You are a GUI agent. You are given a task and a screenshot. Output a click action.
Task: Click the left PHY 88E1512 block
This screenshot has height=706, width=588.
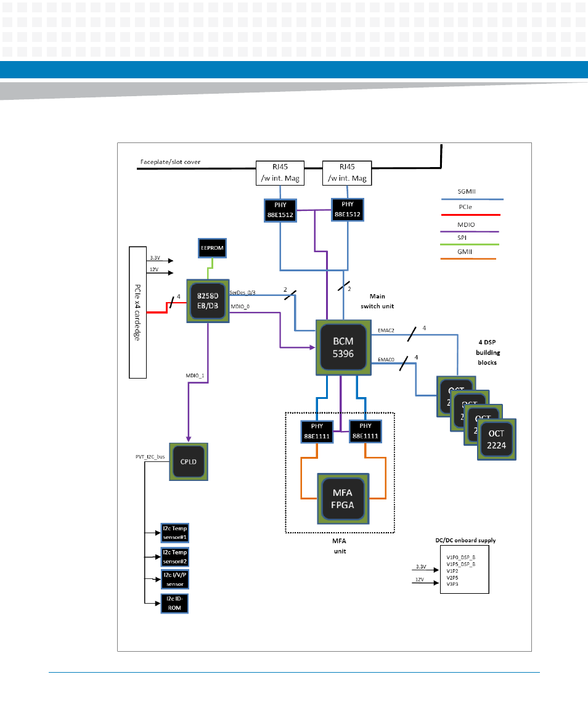[280, 210]
